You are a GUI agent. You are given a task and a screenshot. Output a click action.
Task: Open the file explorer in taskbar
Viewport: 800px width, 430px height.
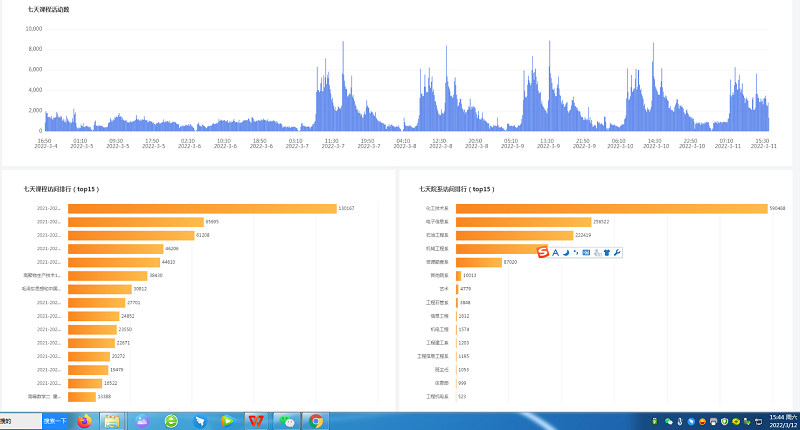click(x=112, y=421)
